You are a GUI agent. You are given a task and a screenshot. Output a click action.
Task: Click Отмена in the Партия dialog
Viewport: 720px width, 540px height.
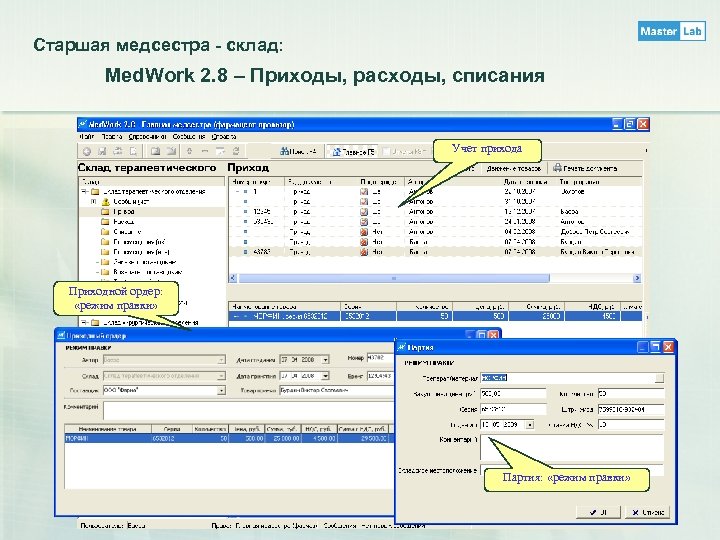coord(647,512)
